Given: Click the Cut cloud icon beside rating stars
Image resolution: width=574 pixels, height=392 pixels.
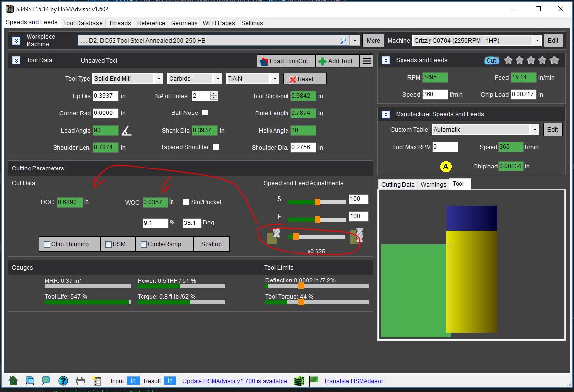Looking at the screenshot, I should click(491, 60).
